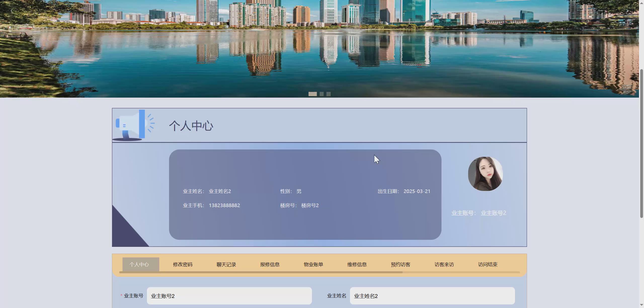Open the 聊天记录 tab
Screen dimensions: 644x308
tap(226, 264)
